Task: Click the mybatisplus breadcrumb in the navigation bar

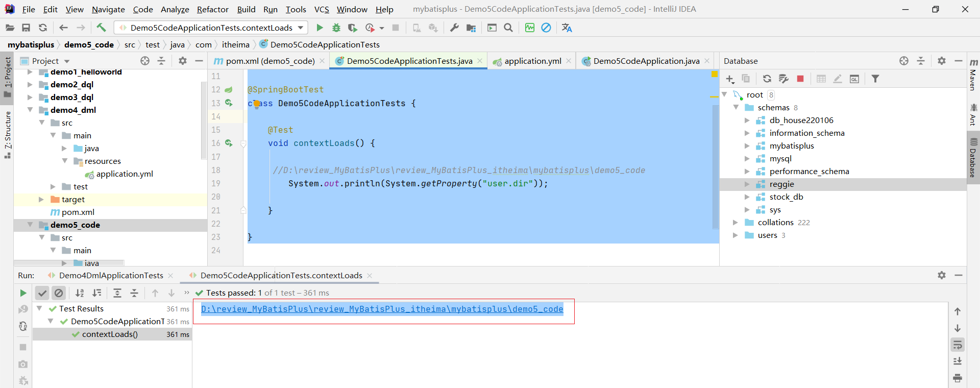Action: pos(31,44)
